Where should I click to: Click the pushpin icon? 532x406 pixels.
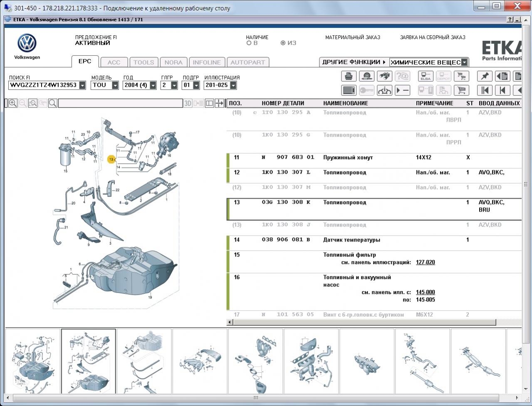[485, 76]
